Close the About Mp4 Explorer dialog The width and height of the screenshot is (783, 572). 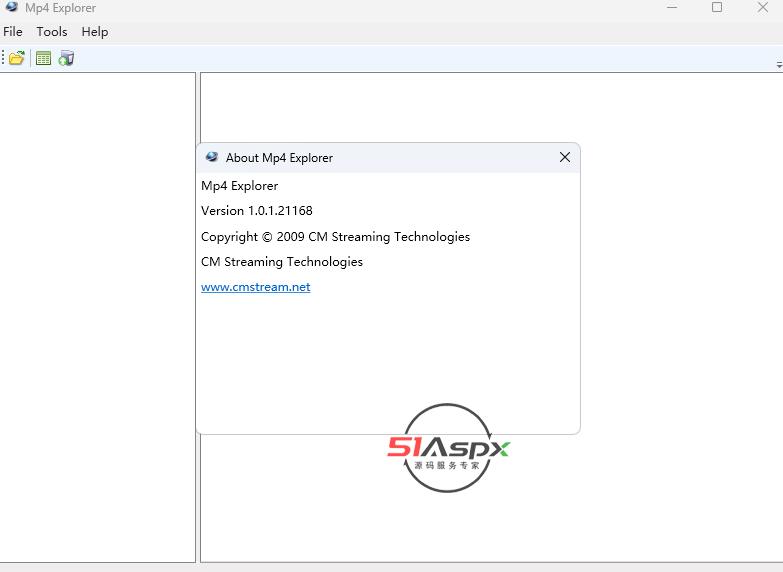[x=565, y=157]
